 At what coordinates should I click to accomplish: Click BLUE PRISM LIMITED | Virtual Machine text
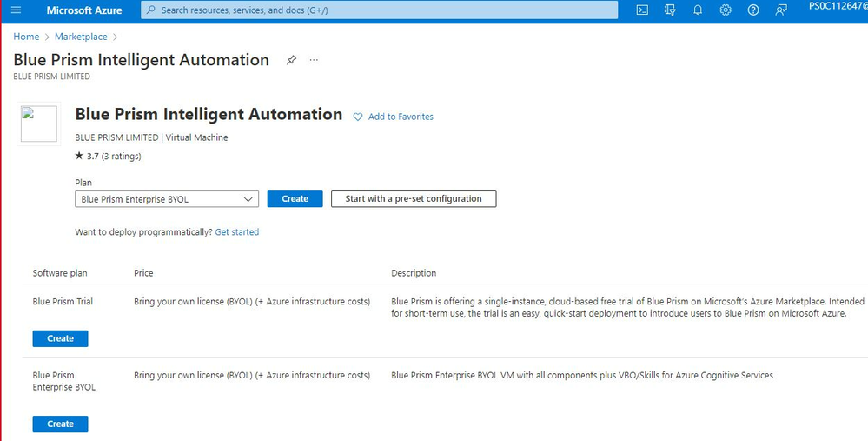(x=151, y=137)
